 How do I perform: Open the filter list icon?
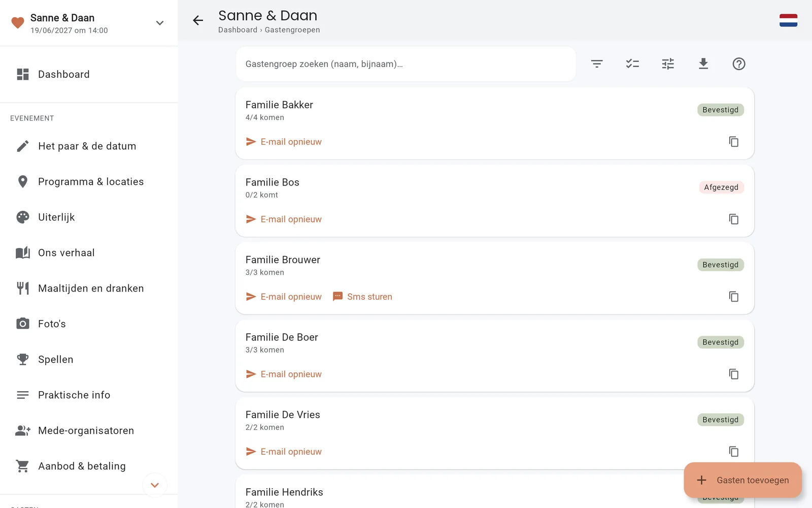(597, 64)
